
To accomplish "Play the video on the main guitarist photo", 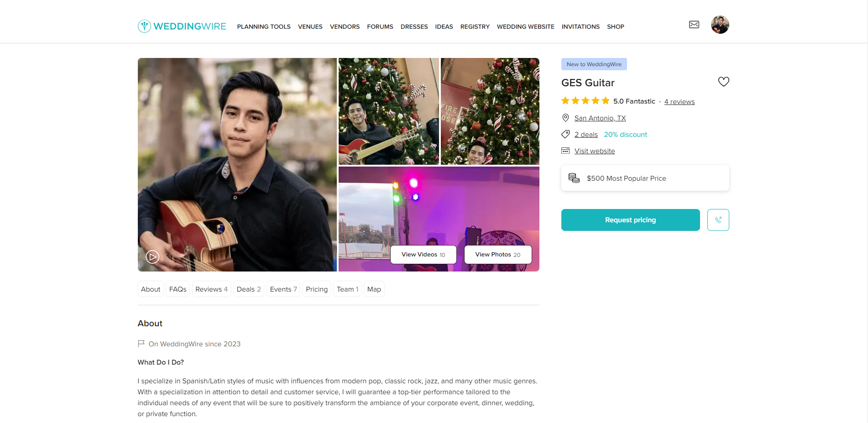I will click(152, 257).
